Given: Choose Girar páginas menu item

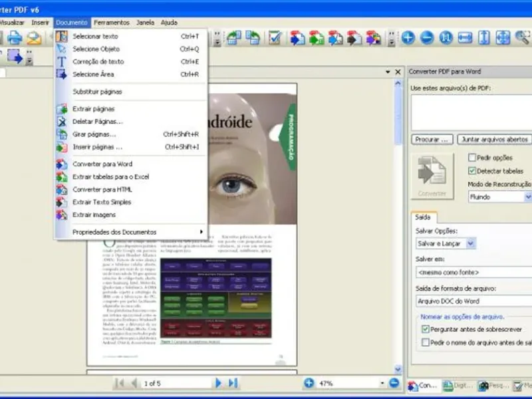Looking at the screenshot, I should click(132, 134).
